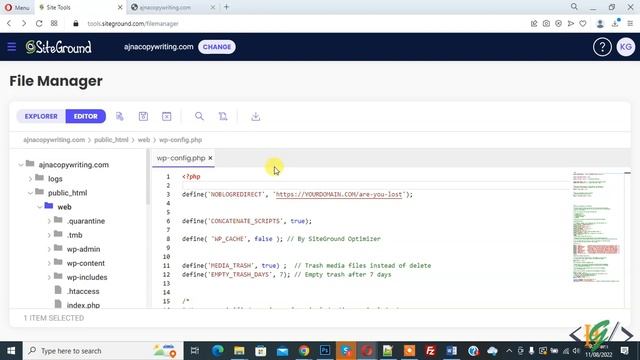This screenshot has height=360, width=640.
Task: Click the web breadcrumb link
Action: click(x=144, y=140)
